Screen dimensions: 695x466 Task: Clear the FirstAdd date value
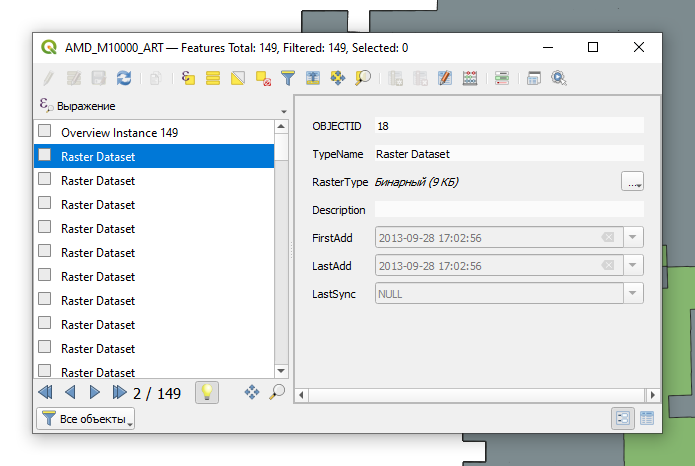608,237
